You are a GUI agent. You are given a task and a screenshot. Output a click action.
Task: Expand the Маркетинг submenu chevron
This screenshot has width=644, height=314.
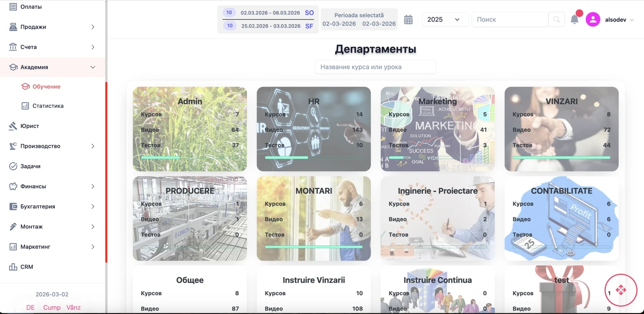click(93, 247)
